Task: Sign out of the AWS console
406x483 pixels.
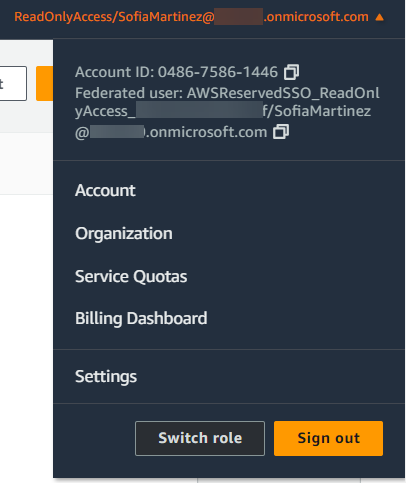Action: [x=328, y=438]
